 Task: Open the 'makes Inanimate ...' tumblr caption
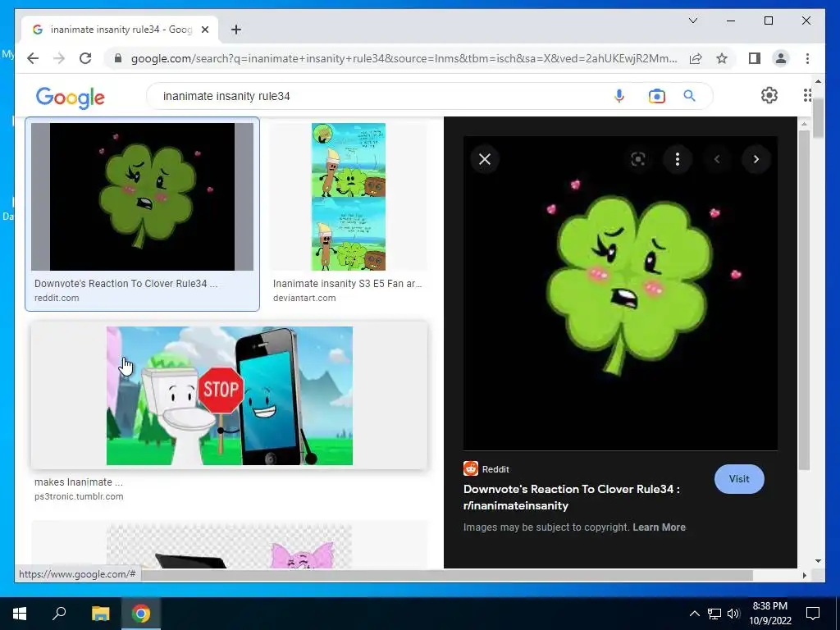tap(78, 482)
